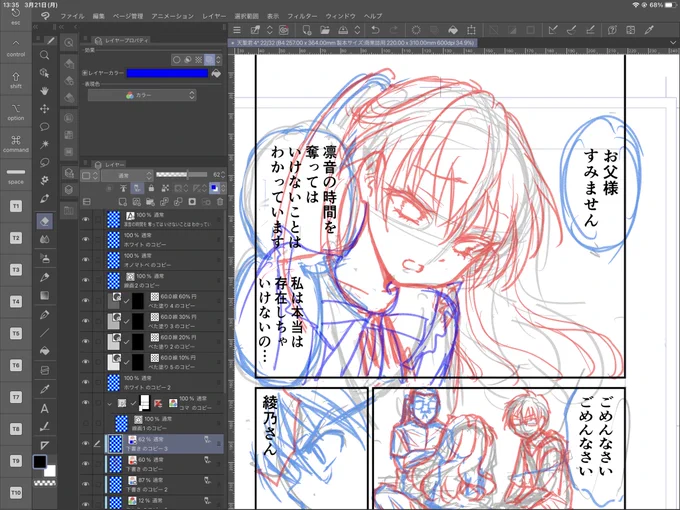Click the Clear (sparkle circle) command bar icon
This screenshot has width=680, height=510.
point(416,30)
